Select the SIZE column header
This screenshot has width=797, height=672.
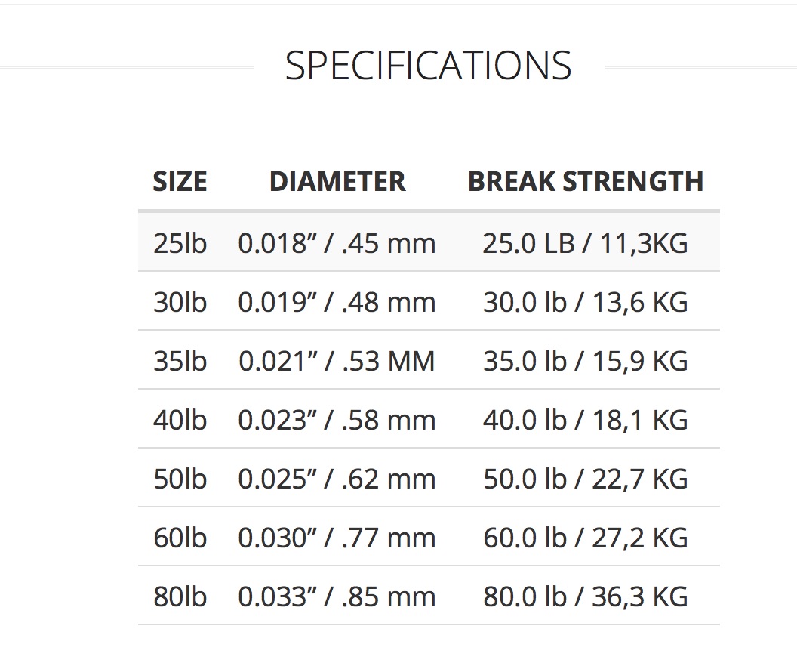[x=180, y=181]
